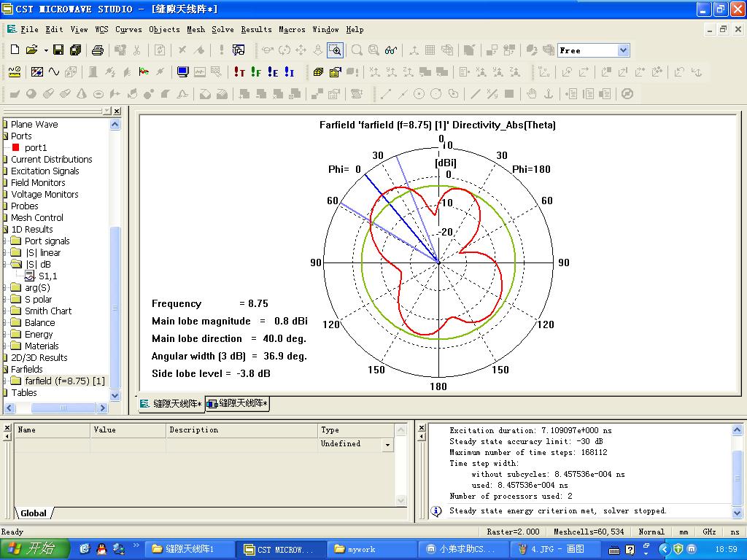This screenshot has width=747, height=560.
Task: Start the Eigenmode solver (E) icon
Action: (273, 72)
